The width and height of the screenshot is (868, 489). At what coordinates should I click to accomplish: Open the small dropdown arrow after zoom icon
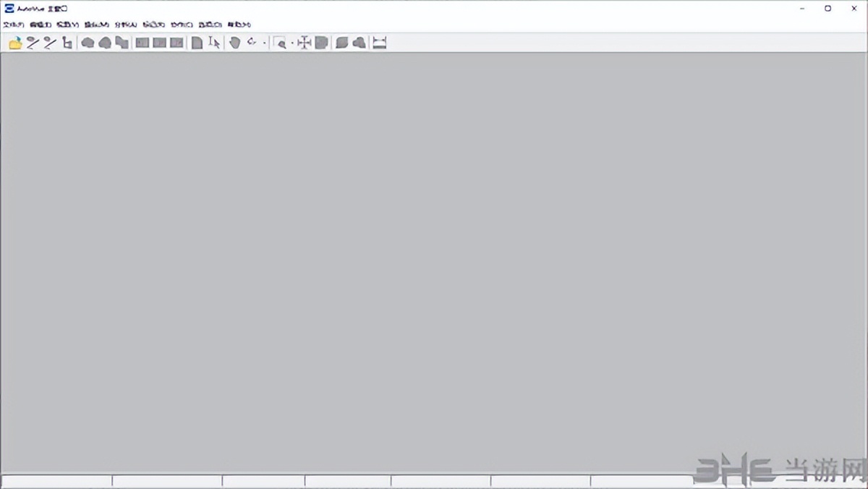pos(292,43)
